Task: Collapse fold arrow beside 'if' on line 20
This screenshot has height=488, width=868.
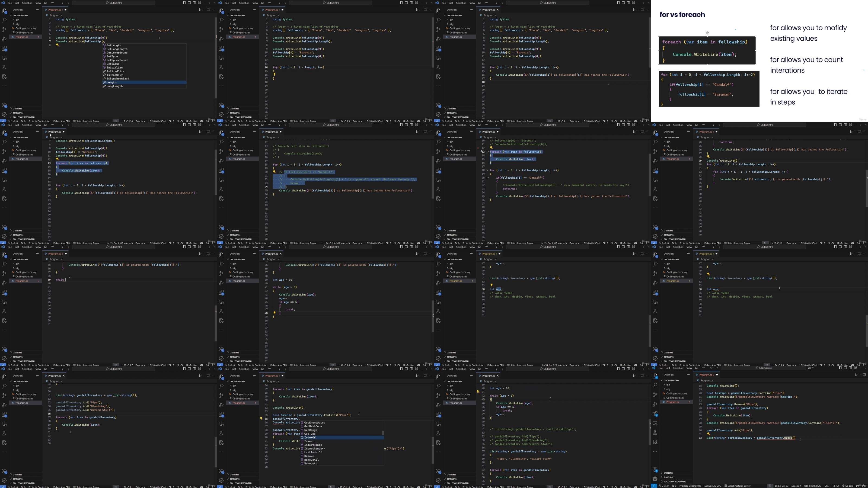Action: [x=488, y=178]
